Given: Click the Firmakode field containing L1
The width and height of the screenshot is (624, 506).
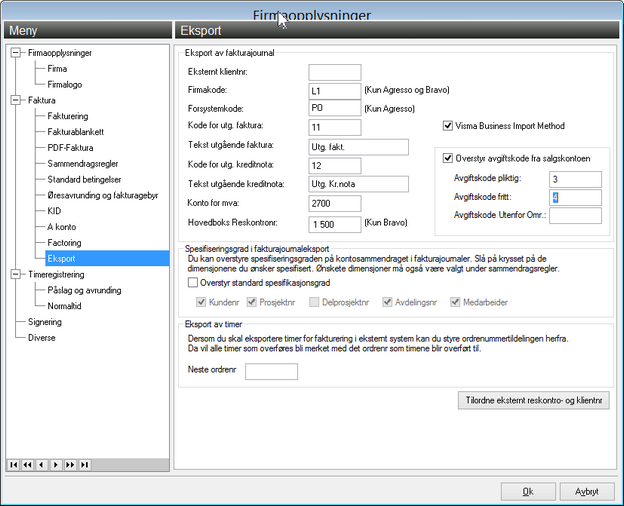Looking at the screenshot, I should click(335, 91).
